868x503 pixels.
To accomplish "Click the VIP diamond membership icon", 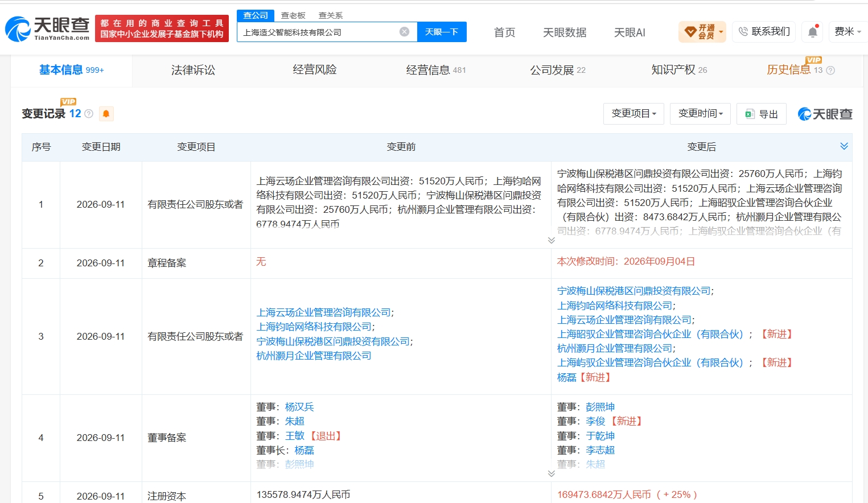I will pos(690,32).
